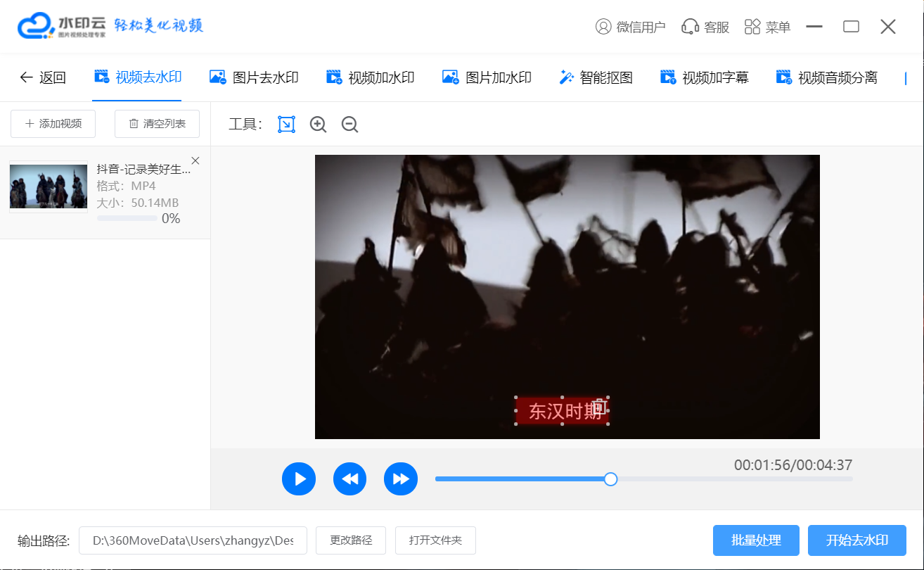Play the video preview
This screenshot has width=924, height=570.
(x=299, y=479)
